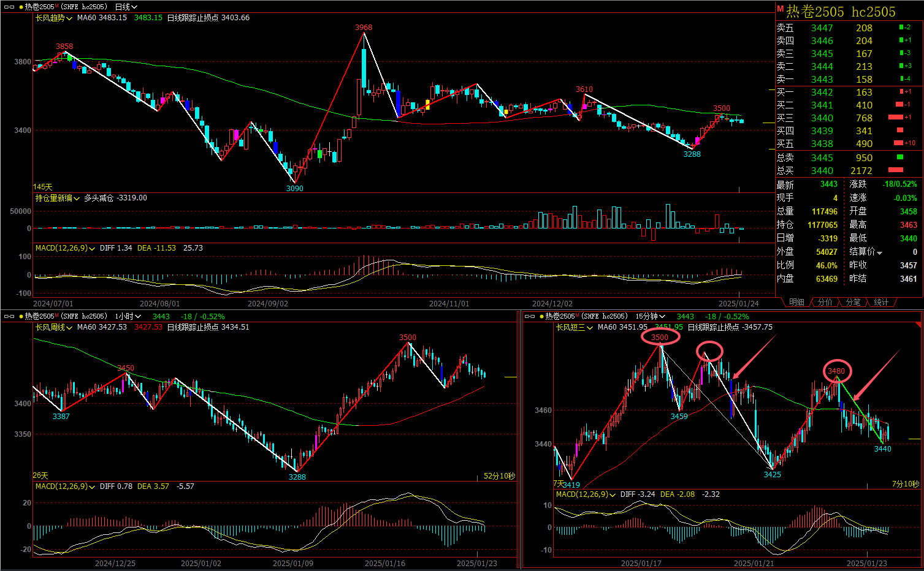This screenshot has width=924, height=571.
Task: Open the MACD(12,26,9) selector on daily chart
Action: pos(65,248)
